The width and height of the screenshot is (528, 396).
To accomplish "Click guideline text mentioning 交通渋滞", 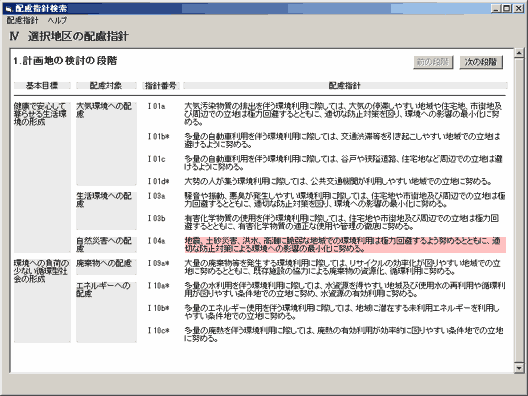I will tap(342, 140).
